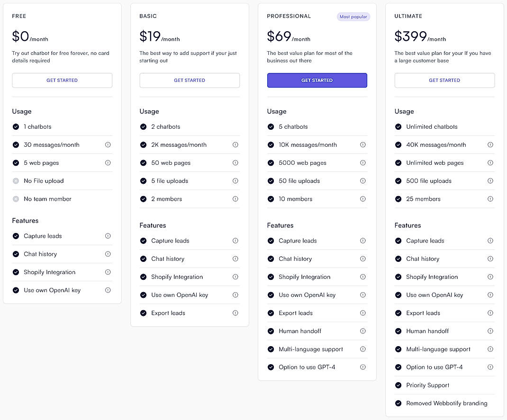
Task: Open info tooltip for 50 file uploads on Professional
Action: (363, 181)
